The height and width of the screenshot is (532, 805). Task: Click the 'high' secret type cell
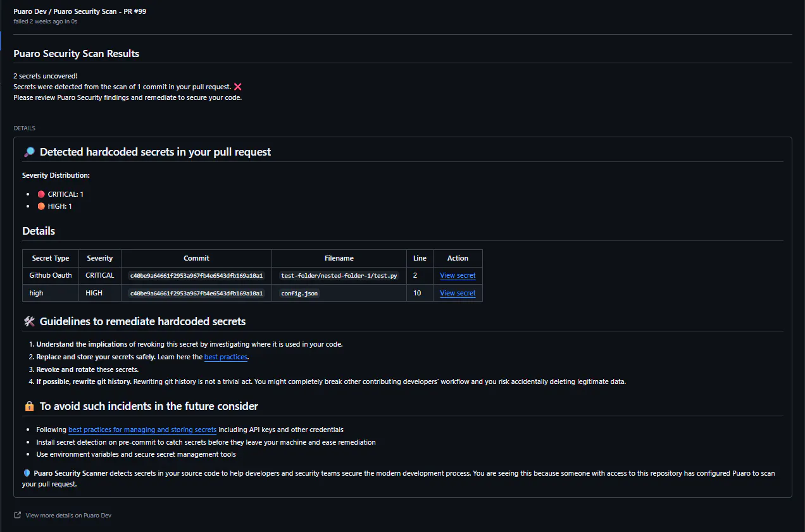51,293
